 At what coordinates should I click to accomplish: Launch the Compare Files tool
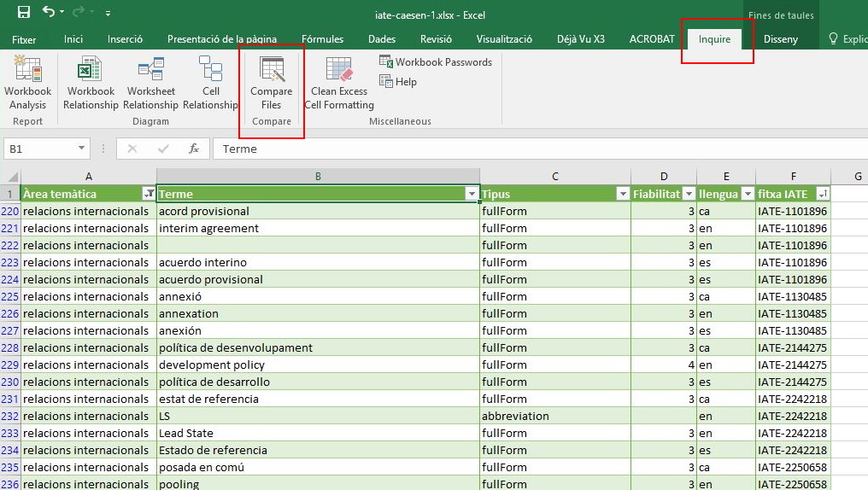click(x=272, y=83)
